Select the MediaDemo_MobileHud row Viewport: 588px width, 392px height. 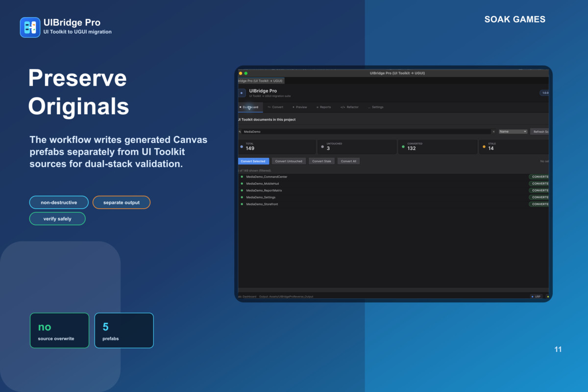coord(393,184)
